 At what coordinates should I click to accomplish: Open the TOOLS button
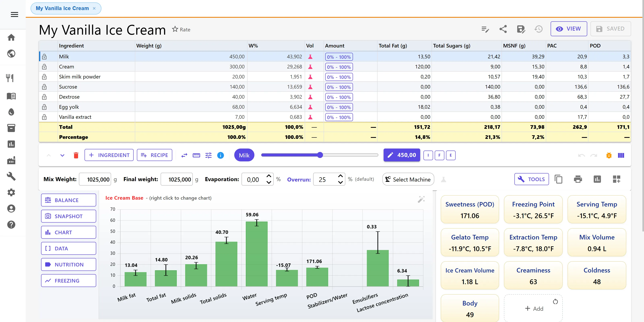(532, 179)
